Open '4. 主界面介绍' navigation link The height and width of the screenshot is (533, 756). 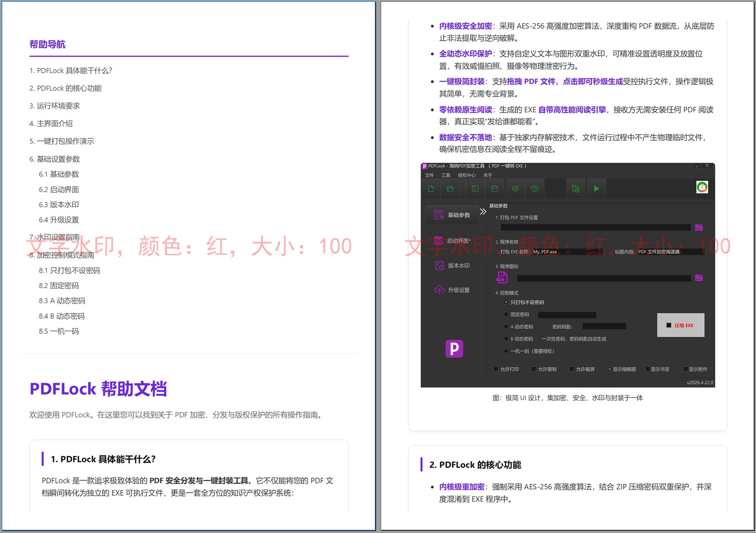(51, 123)
